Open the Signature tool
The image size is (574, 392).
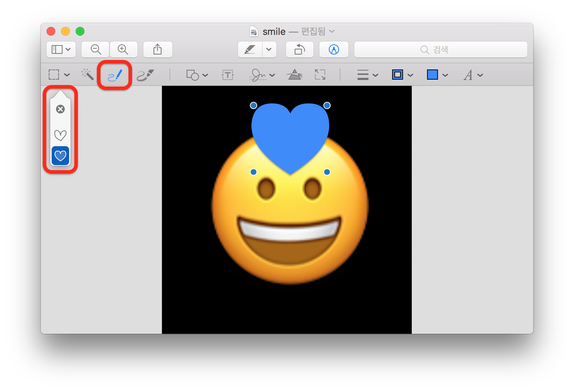click(258, 75)
